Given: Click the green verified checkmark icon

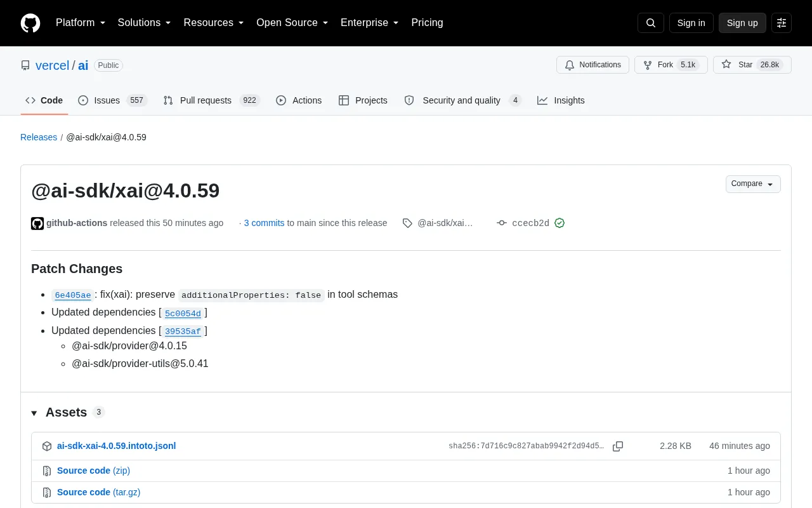Looking at the screenshot, I should [x=560, y=223].
